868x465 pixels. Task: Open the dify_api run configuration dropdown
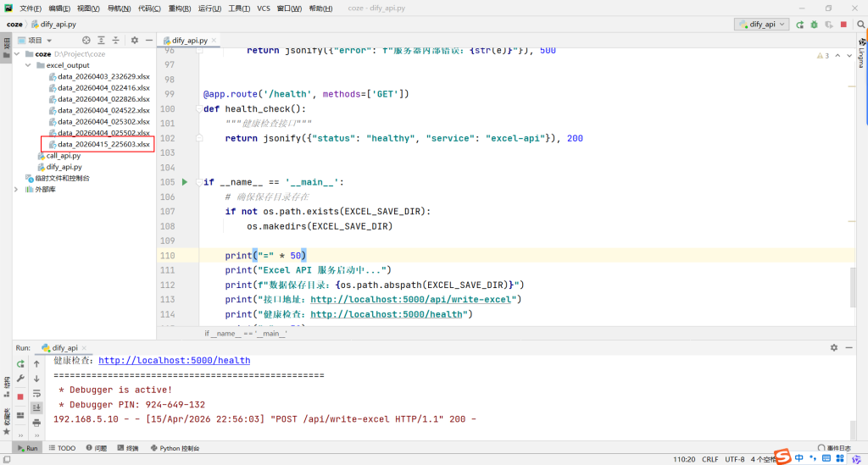(761, 25)
